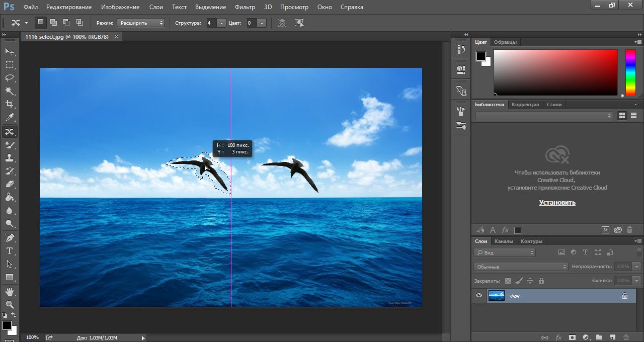The width and height of the screenshot is (644, 342).
Task: Open the Фильтр menu
Action: [245, 7]
